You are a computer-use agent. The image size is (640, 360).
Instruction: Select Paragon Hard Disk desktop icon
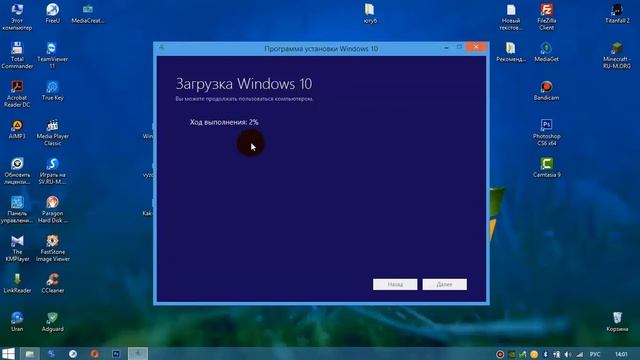(x=52, y=209)
